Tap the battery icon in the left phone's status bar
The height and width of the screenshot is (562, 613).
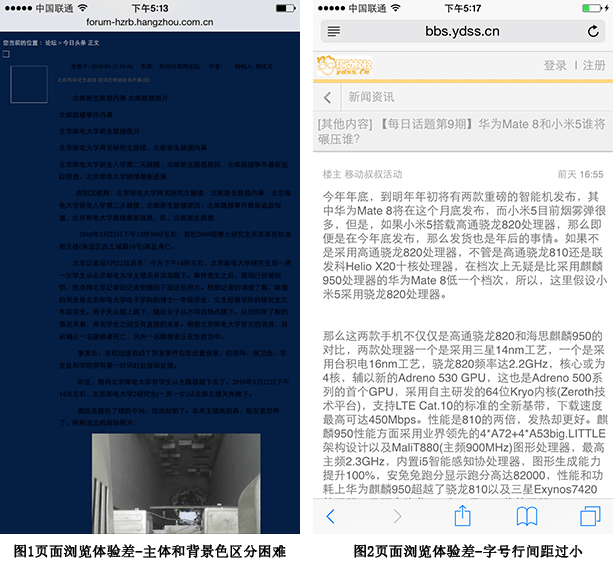pos(286,8)
